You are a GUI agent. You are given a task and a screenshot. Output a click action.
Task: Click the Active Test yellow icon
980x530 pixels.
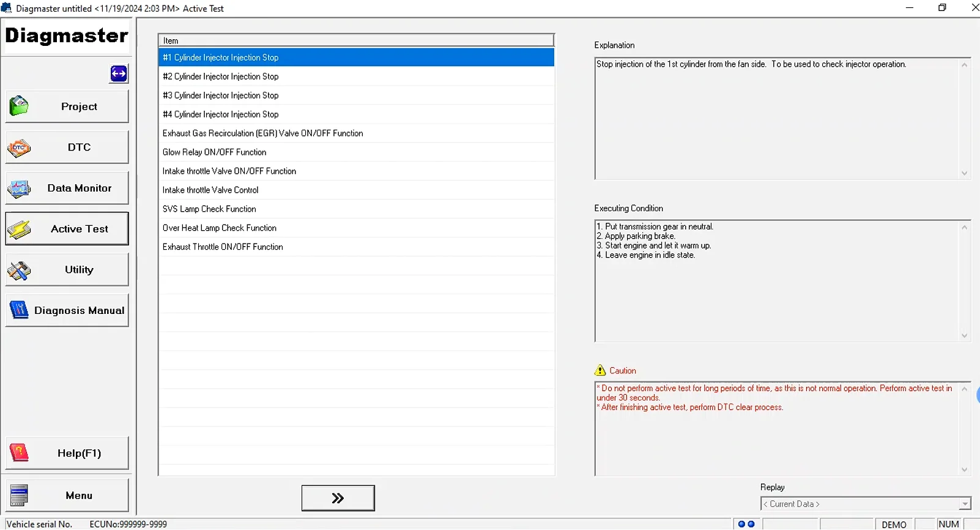coord(19,230)
